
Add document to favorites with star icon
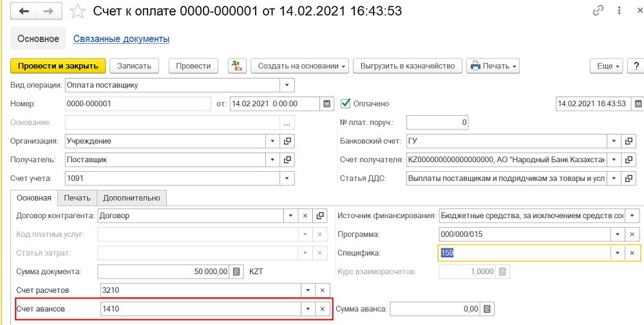click(77, 11)
